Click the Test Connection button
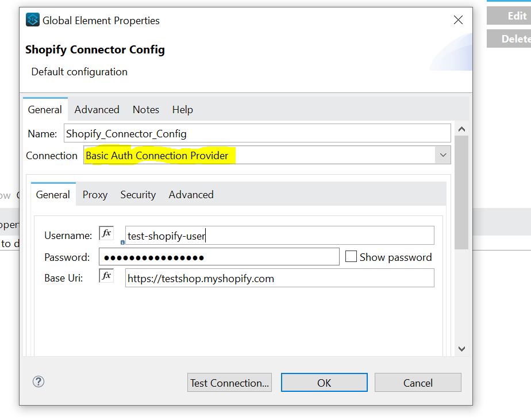 coord(230,383)
